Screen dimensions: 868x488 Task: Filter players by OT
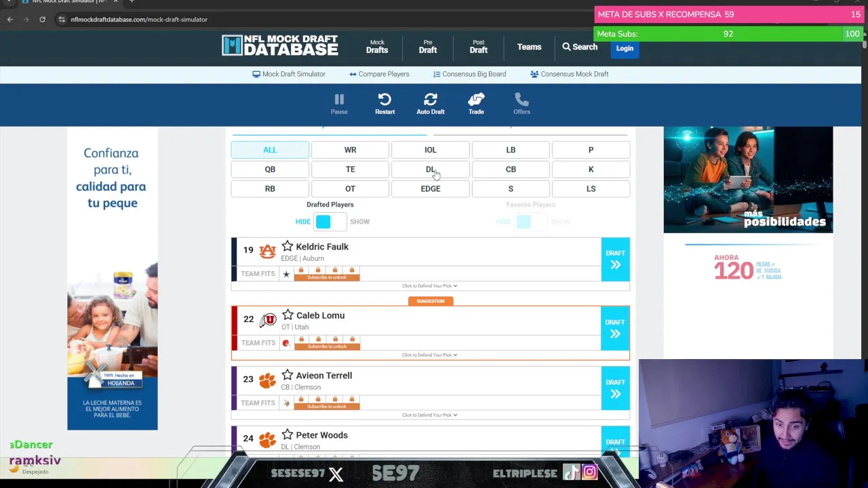tap(350, 188)
